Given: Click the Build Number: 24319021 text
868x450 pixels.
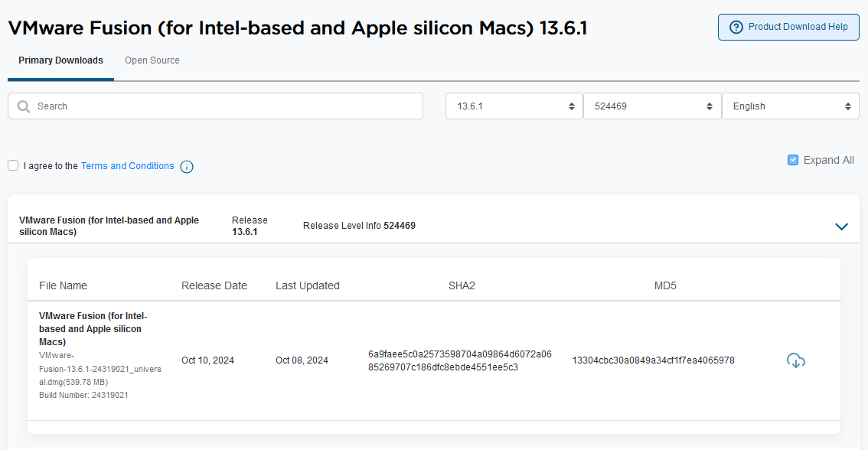Looking at the screenshot, I should click(x=83, y=395).
